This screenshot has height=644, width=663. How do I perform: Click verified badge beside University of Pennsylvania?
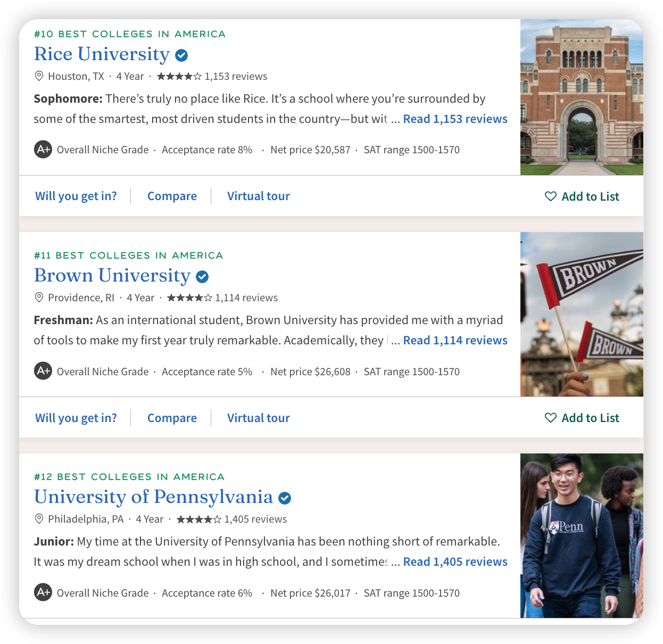[x=285, y=498]
